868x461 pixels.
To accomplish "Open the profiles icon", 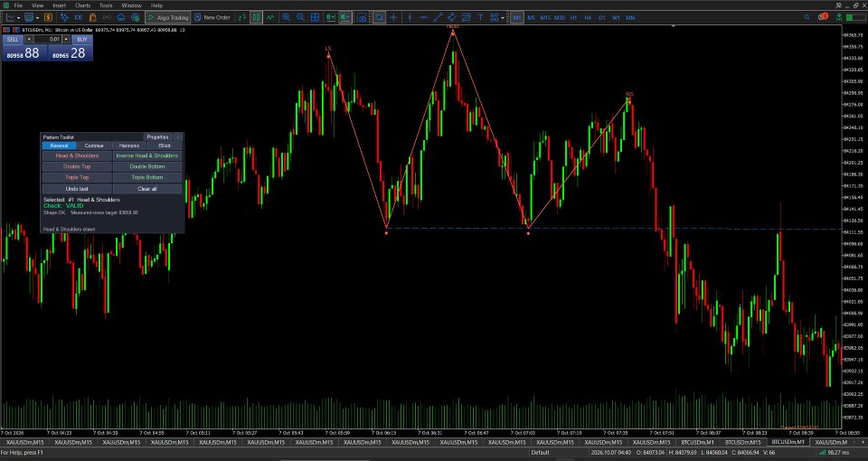I will [x=29, y=18].
